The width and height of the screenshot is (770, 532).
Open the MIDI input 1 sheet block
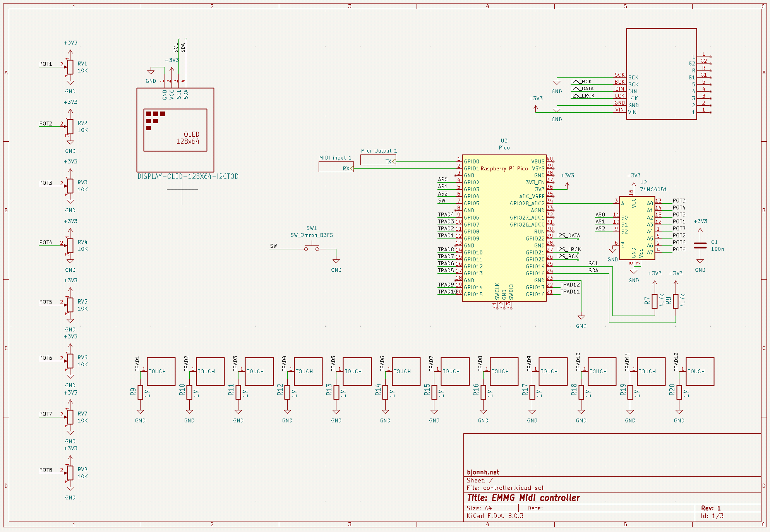[x=336, y=167]
